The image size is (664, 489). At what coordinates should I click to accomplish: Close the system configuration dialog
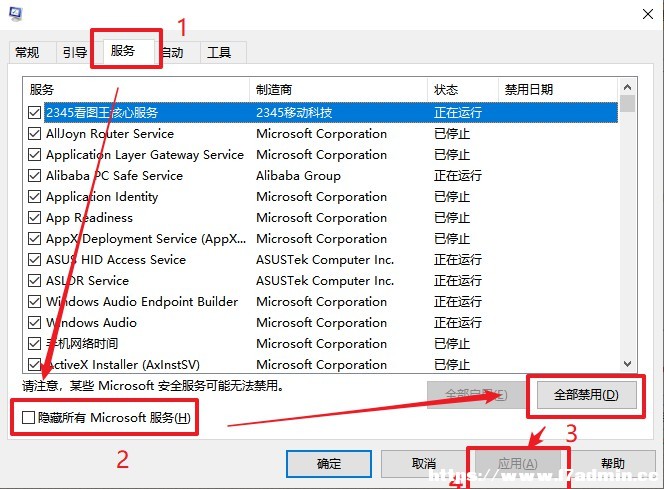click(647, 14)
